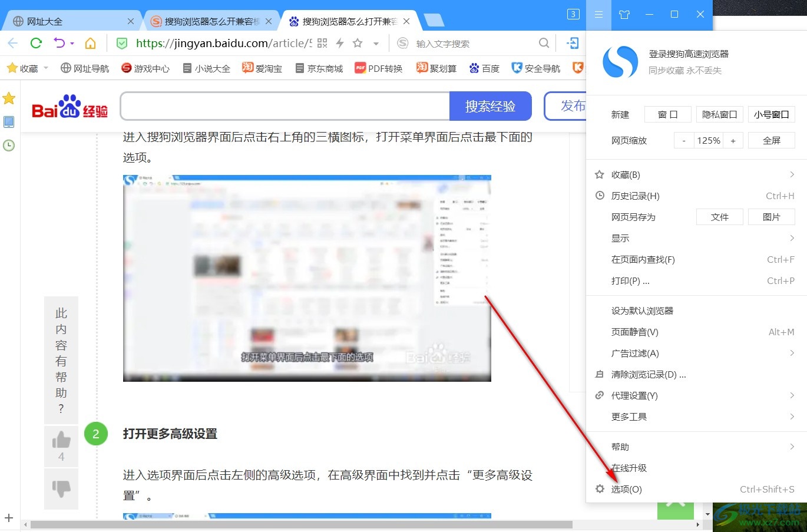Viewport: 807px width, 532px height.
Task: Close the 搜狗浏览器怎么开兼容 tab
Action: (x=269, y=21)
